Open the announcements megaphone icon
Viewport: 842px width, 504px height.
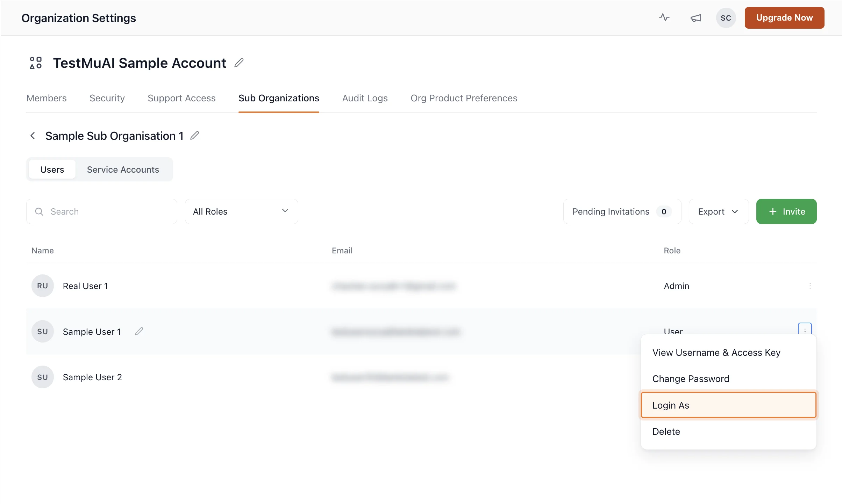tap(695, 18)
